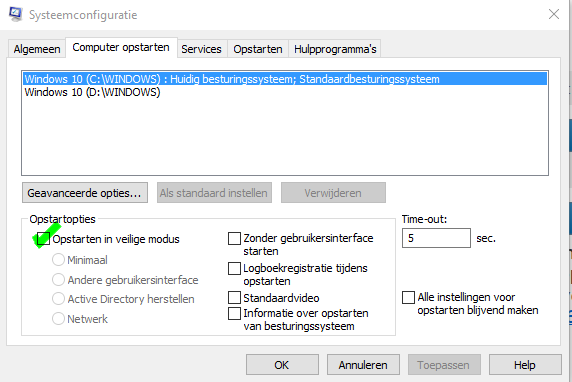This screenshot has height=382, width=572.
Task: Check Zonder gebruikersinterface starten
Action: [234, 238]
